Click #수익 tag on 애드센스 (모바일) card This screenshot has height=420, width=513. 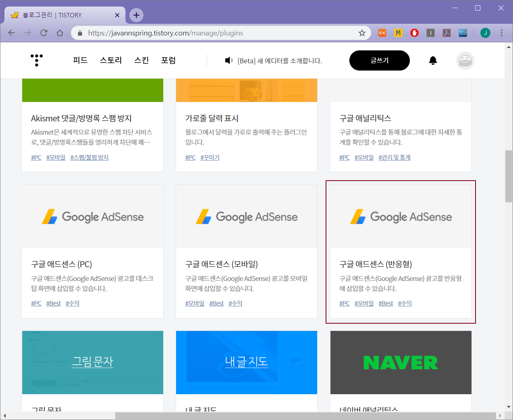click(x=235, y=304)
